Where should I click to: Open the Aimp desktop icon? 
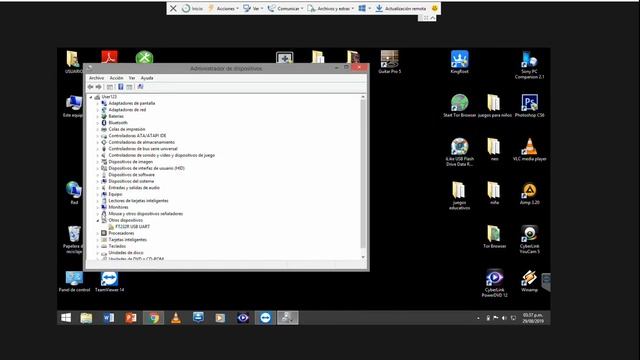click(x=529, y=193)
